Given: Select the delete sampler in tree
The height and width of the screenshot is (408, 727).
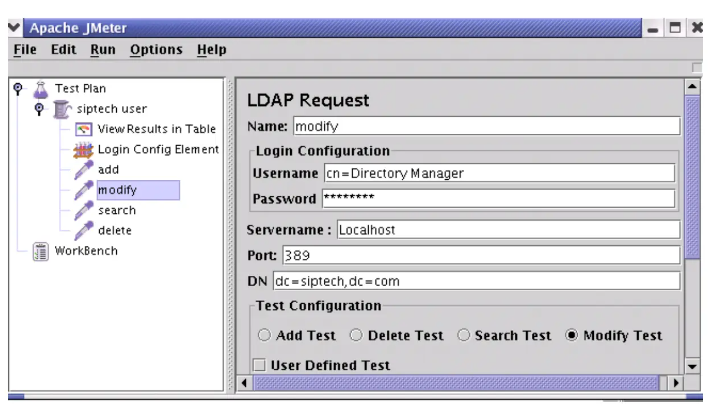Looking at the screenshot, I should (x=115, y=230).
